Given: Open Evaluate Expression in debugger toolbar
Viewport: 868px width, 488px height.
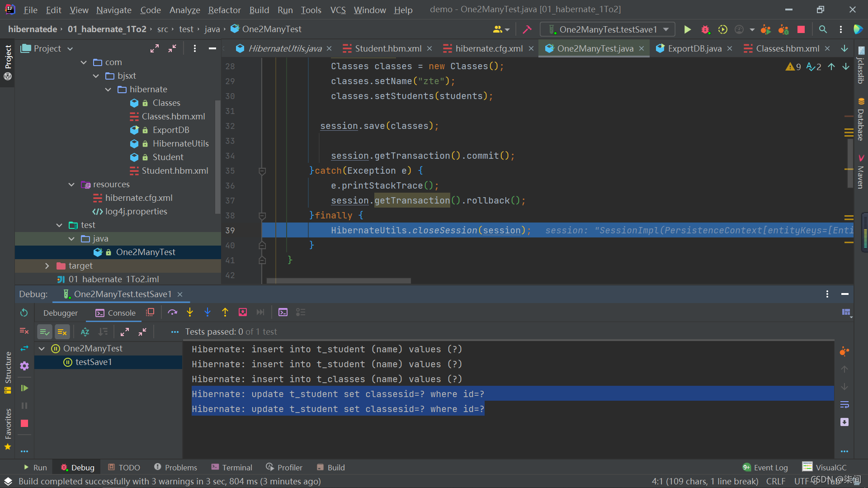Looking at the screenshot, I should click(x=283, y=312).
